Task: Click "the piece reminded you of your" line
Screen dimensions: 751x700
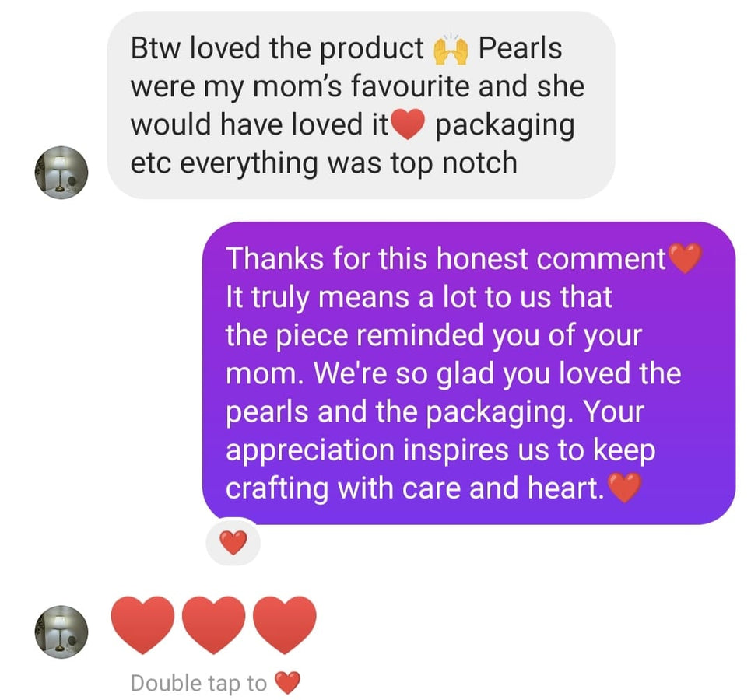Action: pyautogui.click(x=433, y=335)
